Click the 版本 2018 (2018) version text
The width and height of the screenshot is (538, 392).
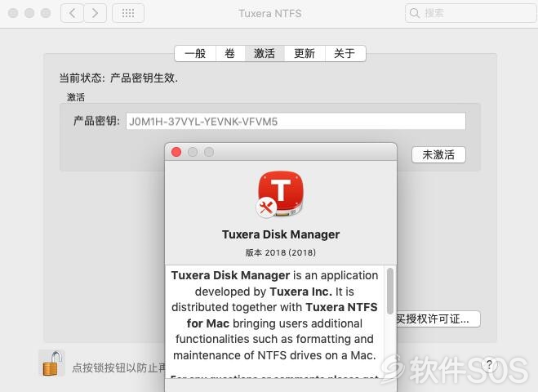(x=281, y=252)
